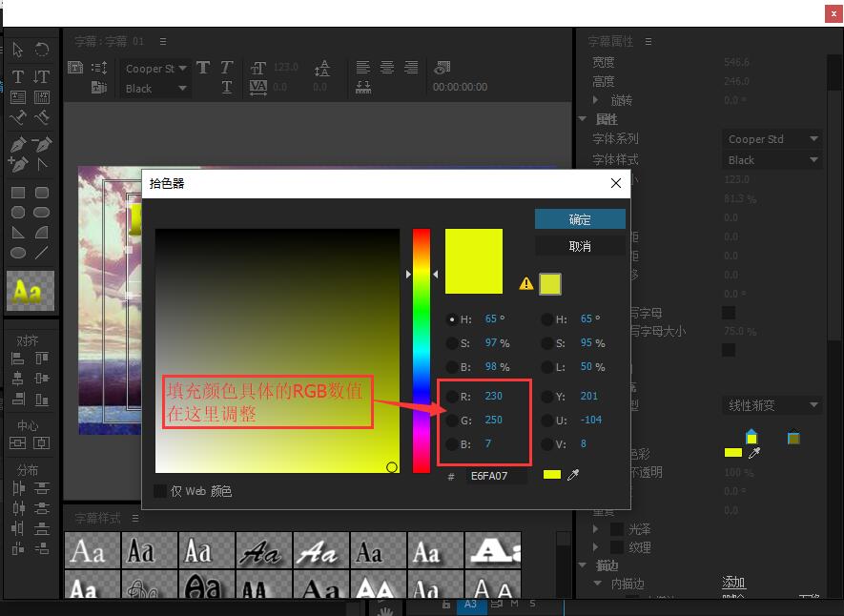Select the Arc shape tool
844x616 pixels.
(x=41, y=233)
